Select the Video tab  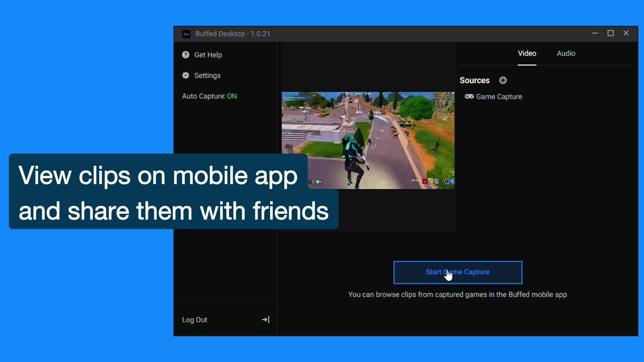(x=527, y=54)
